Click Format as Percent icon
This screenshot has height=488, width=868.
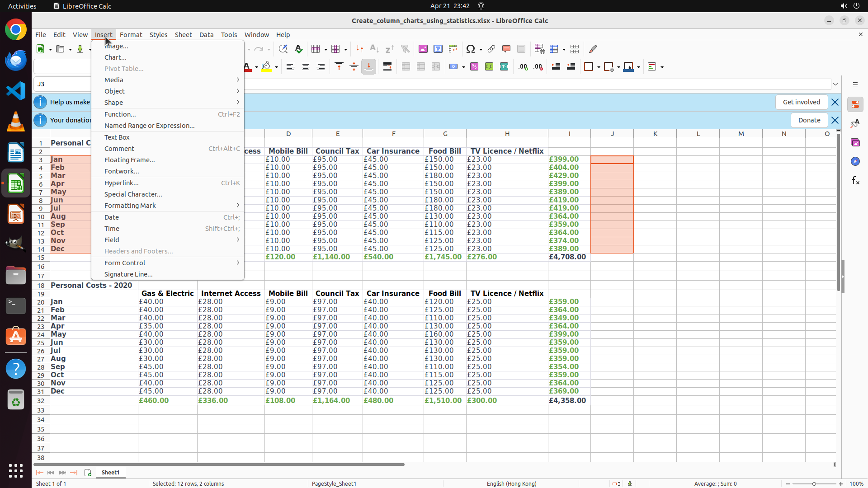(x=474, y=67)
